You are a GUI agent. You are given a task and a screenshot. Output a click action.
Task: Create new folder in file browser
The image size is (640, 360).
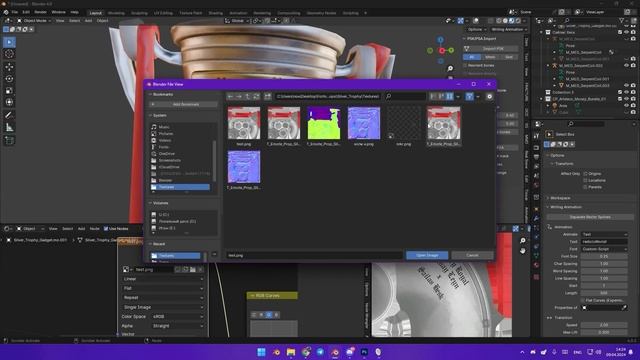[268, 96]
